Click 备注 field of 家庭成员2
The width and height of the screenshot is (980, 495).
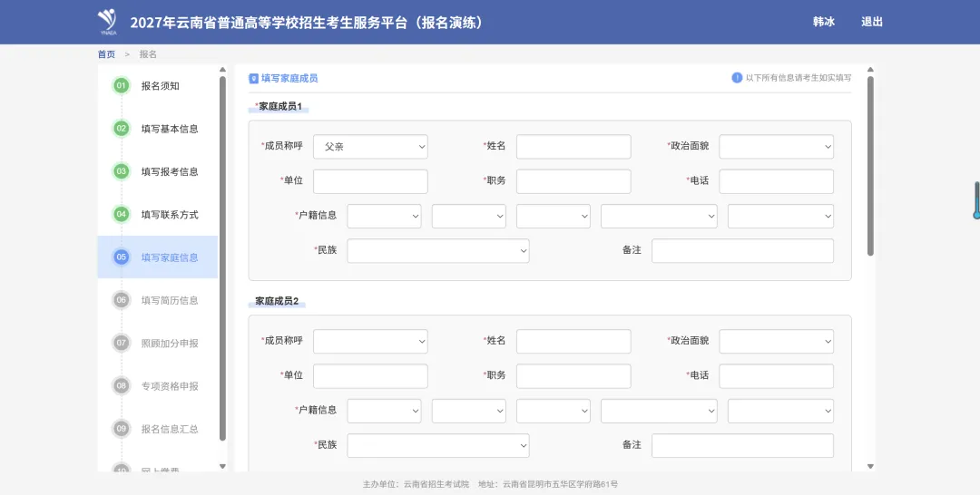coord(742,446)
